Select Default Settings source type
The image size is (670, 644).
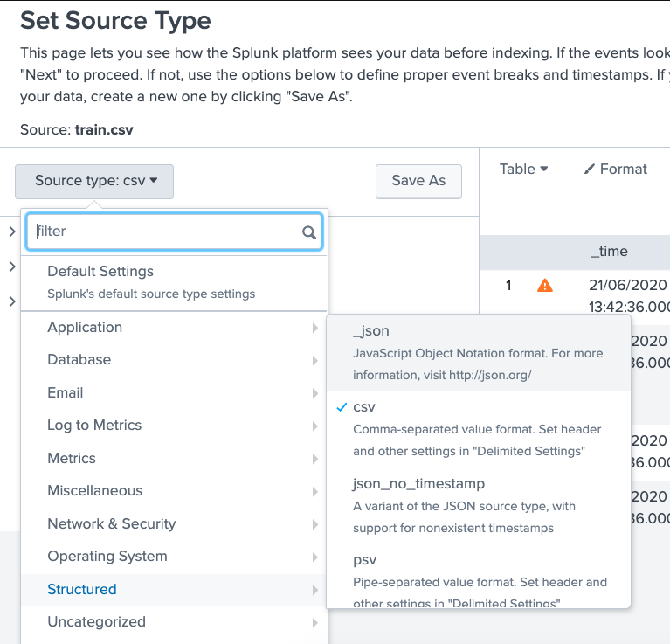click(174, 282)
